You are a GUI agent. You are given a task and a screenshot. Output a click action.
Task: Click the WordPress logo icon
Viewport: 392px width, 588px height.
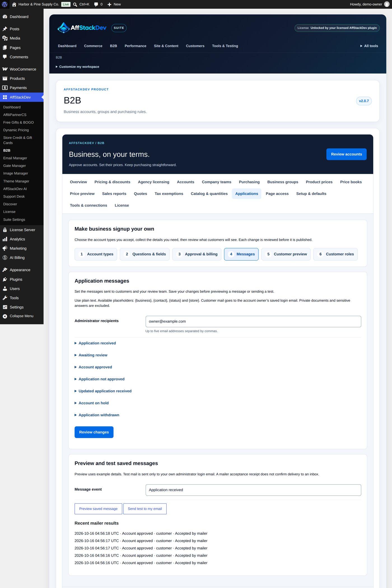(x=5, y=4)
